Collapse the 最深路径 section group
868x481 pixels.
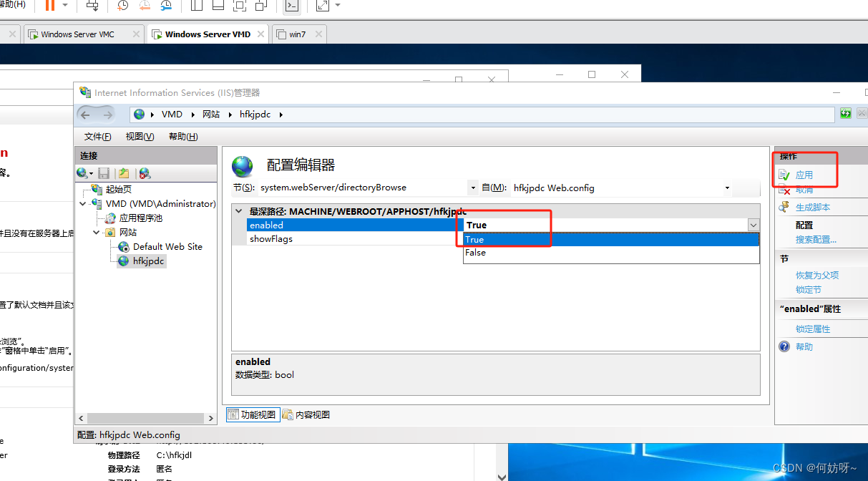point(238,211)
